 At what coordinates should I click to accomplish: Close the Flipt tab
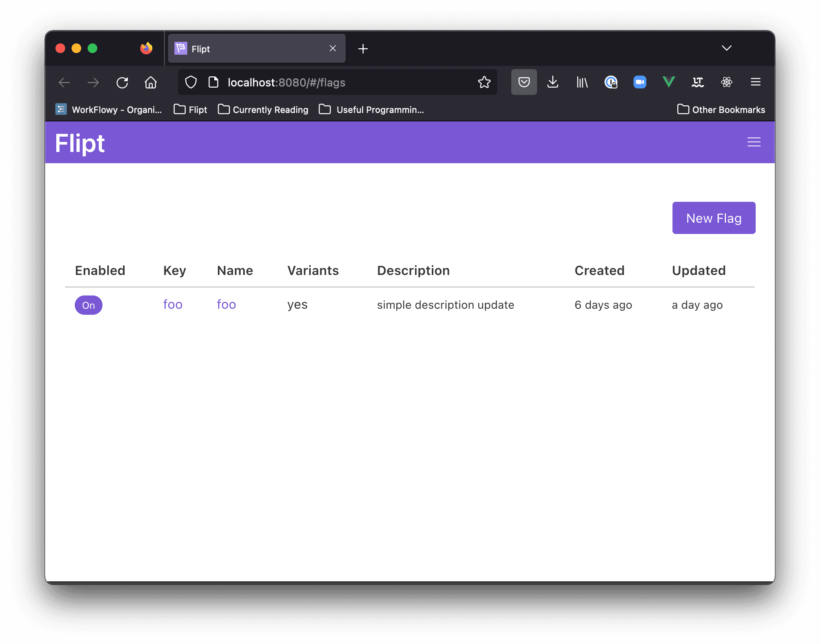[333, 49]
